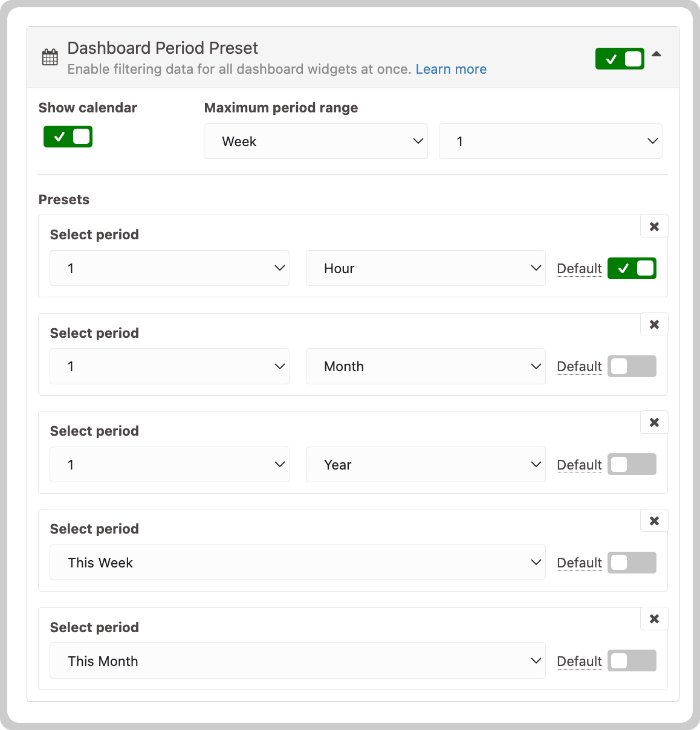Screen dimensions: 700x730
Task: Click the Default label of Year preset
Action: (x=579, y=465)
